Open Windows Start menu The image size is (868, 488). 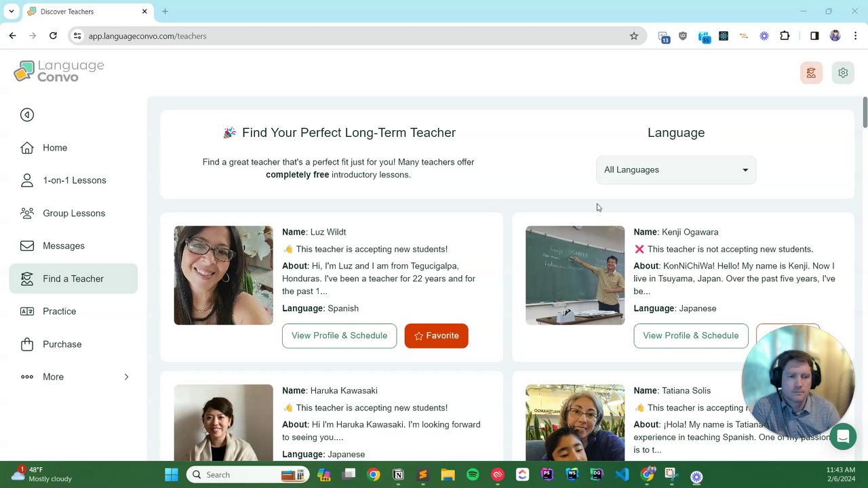[172, 474]
